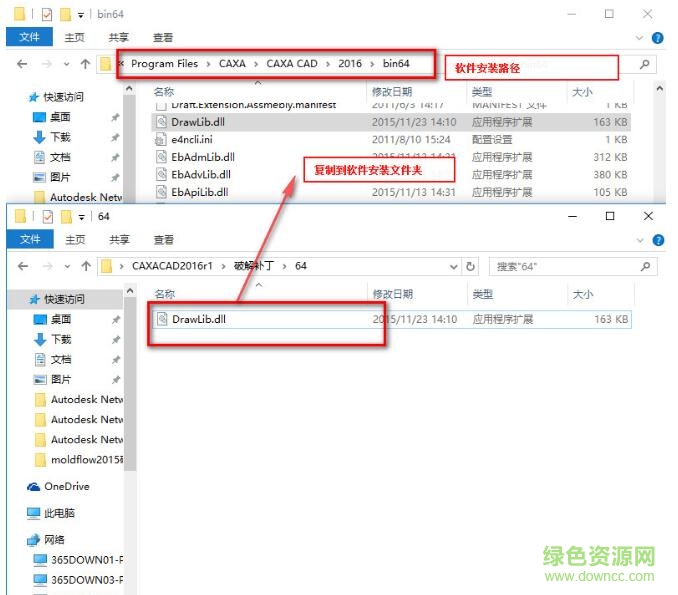Go up one folder in the 64 window

pos(86,266)
